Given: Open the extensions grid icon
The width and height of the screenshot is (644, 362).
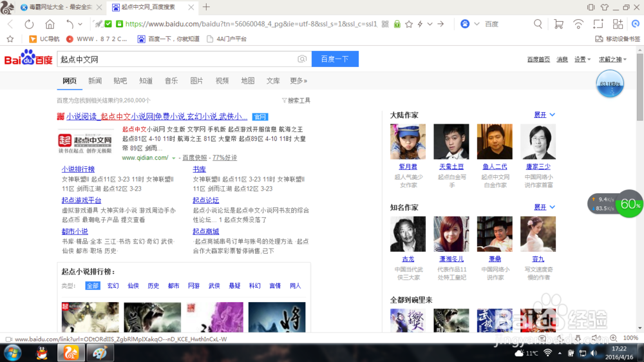Looking at the screenshot, I should tap(618, 24).
